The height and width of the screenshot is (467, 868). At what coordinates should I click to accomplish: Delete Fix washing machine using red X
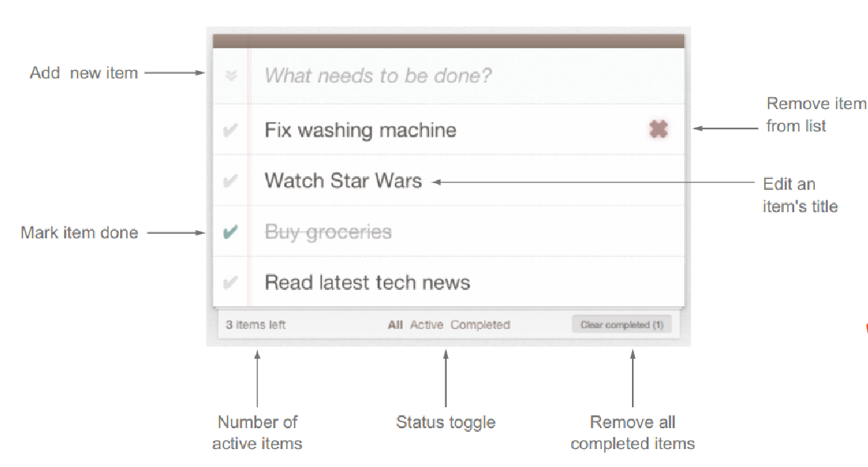(x=658, y=129)
